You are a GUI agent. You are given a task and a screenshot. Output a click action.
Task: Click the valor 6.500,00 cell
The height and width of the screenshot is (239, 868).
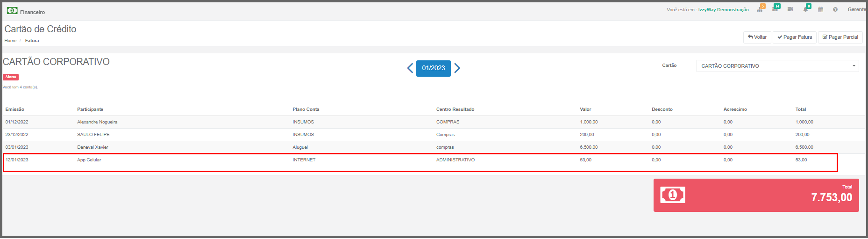589,147
